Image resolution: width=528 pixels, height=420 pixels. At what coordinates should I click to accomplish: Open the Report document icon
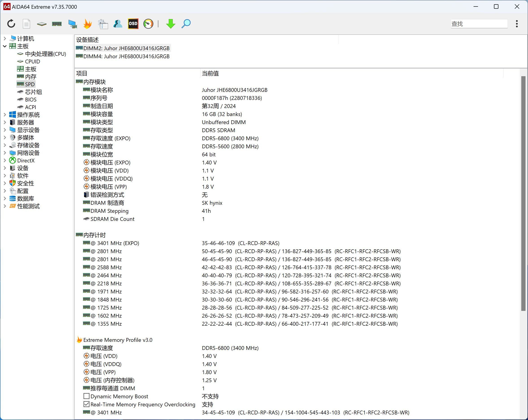pyautogui.click(x=26, y=24)
